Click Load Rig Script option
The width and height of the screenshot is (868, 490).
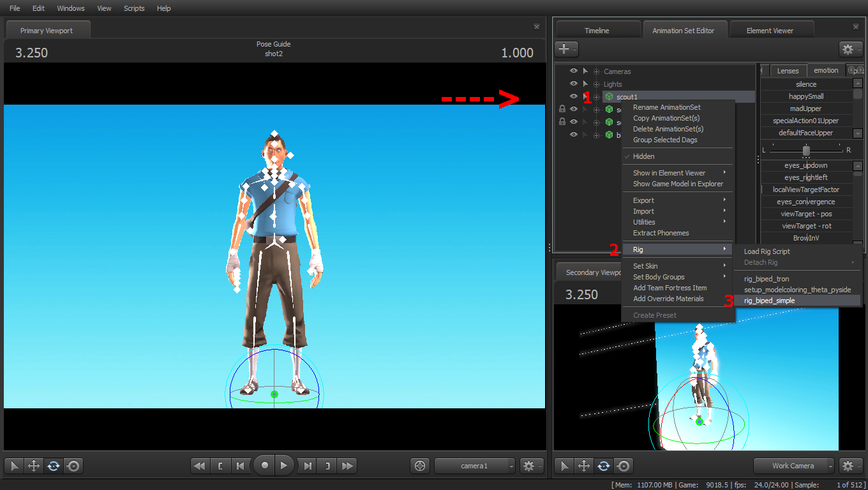click(767, 251)
